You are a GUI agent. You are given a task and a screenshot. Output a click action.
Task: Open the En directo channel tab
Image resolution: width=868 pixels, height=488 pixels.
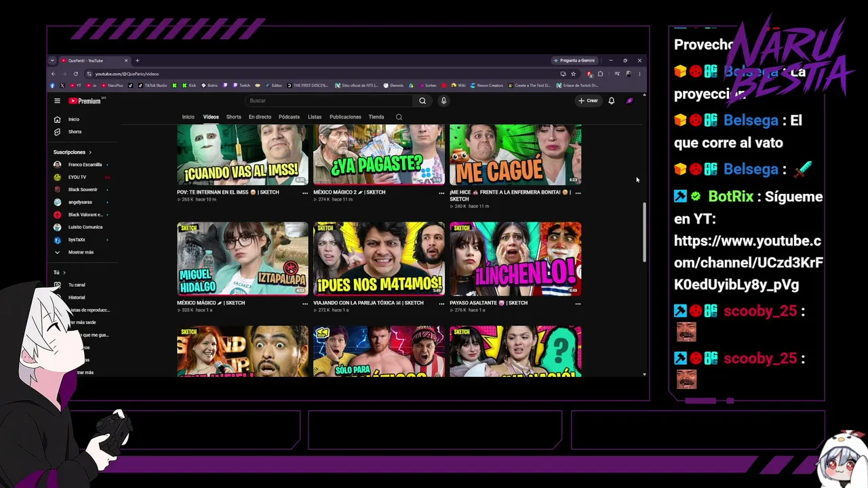pyautogui.click(x=260, y=117)
